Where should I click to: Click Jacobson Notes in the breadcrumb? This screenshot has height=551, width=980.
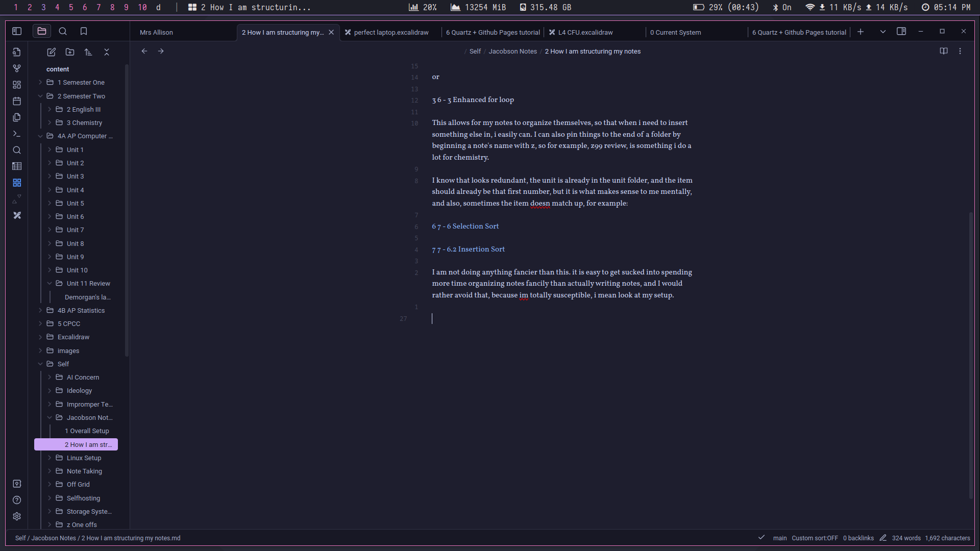point(512,52)
